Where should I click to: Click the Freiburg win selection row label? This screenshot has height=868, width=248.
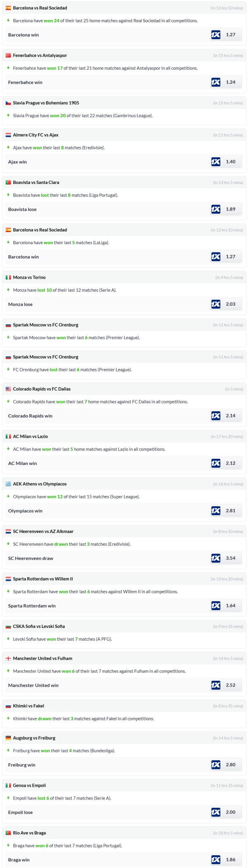point(22,765)
